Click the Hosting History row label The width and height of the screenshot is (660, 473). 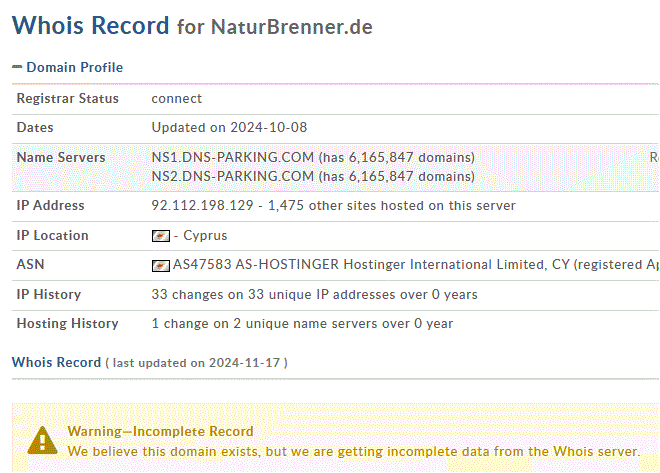(67, 324)
